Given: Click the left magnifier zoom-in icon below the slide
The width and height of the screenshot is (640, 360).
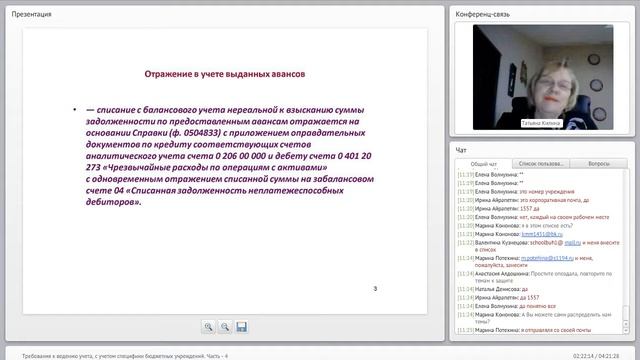Looking at the screenshot, I should (x=208, y=327).
